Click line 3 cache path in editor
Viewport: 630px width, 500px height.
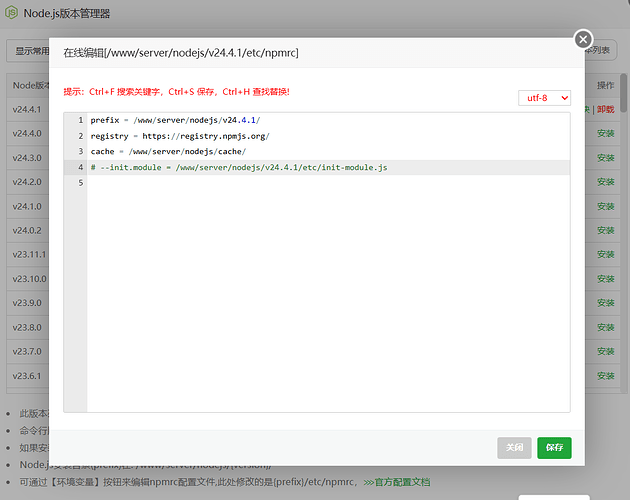pyautogui.click(x=168, y=152)
